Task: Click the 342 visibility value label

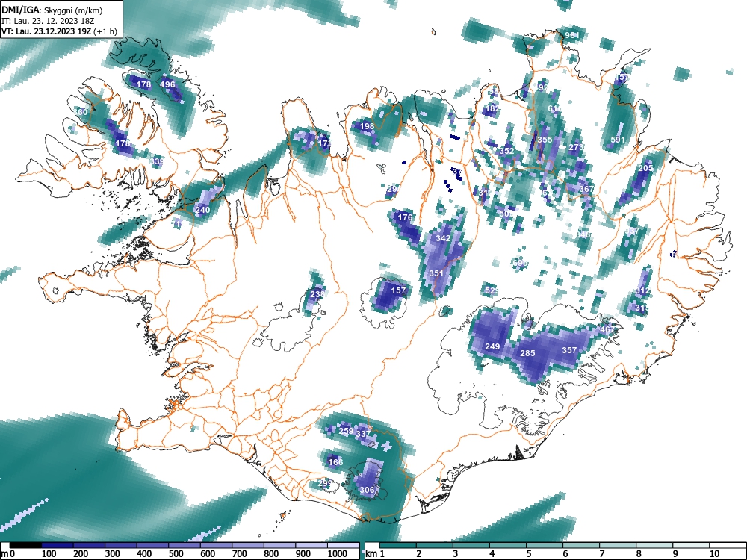Action: [x=443, y=238]
